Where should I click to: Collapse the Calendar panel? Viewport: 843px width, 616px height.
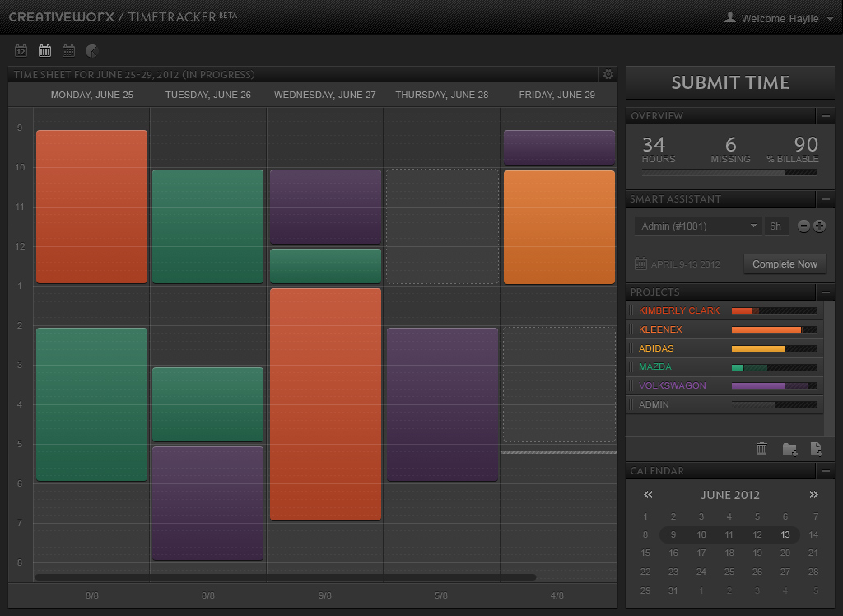pos(827,470)
